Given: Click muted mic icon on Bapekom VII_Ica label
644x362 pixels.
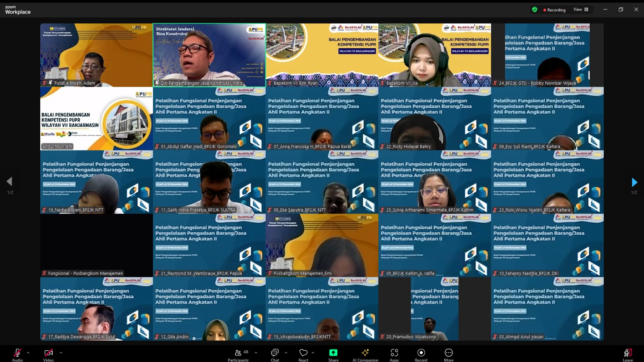Looking at the screenshot, I should [x=383, y=83].
